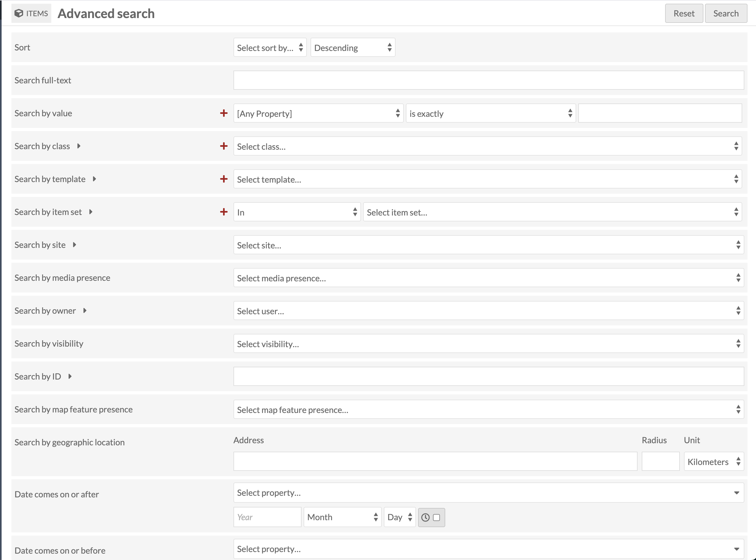Click the Search button
This screenshot has width=756, height=560.
point(726,13)
